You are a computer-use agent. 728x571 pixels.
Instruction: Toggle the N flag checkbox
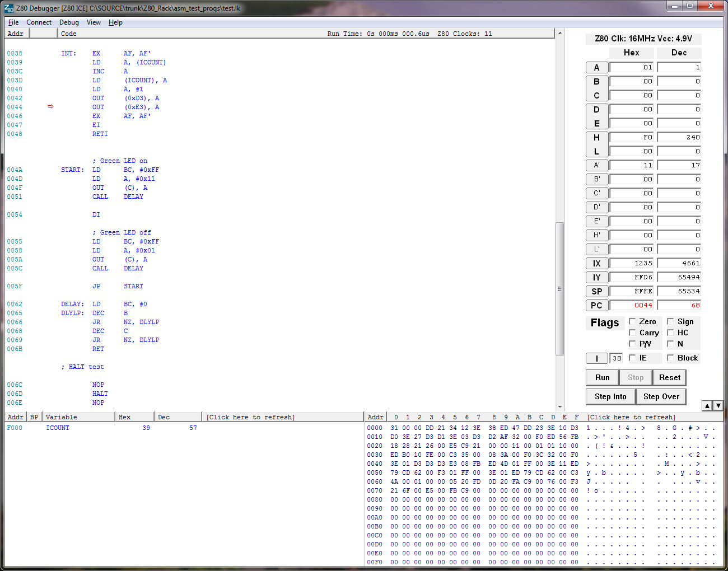[670, 344]
